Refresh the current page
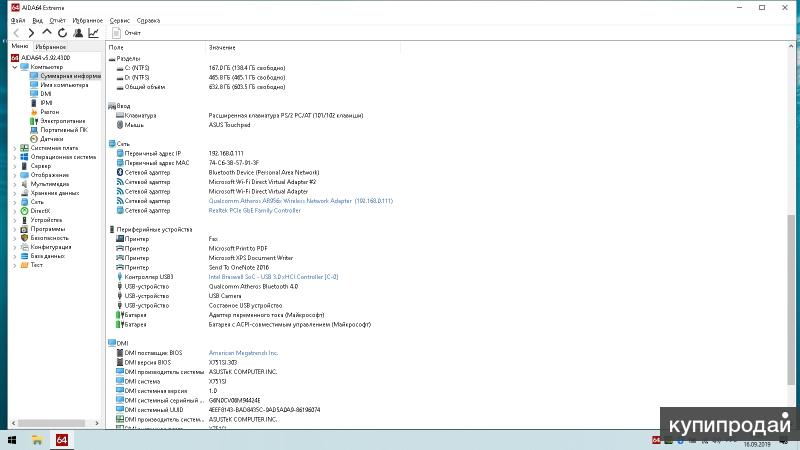The width and height of the screenshot is (800, 450). (62, 33)
